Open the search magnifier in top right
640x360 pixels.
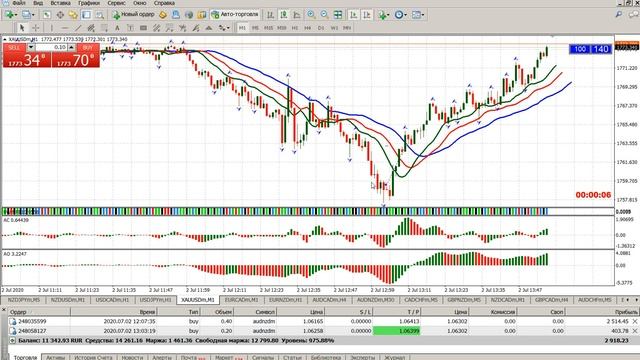pyautogui.click(x=619, y=15)
